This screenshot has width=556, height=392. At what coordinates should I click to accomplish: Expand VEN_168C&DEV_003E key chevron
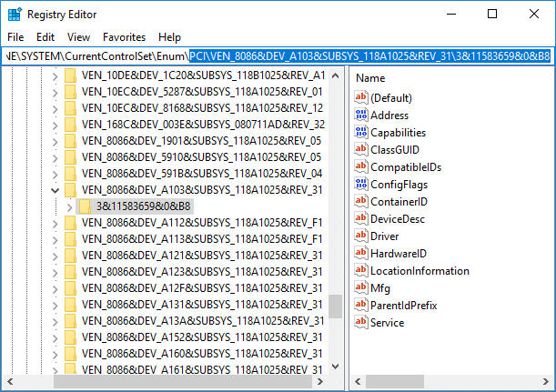click(x=55, y=126)
